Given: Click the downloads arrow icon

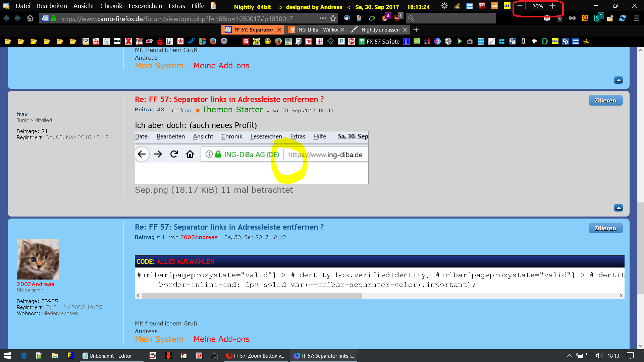Looking at the screenshot, I should coord(560,19).
